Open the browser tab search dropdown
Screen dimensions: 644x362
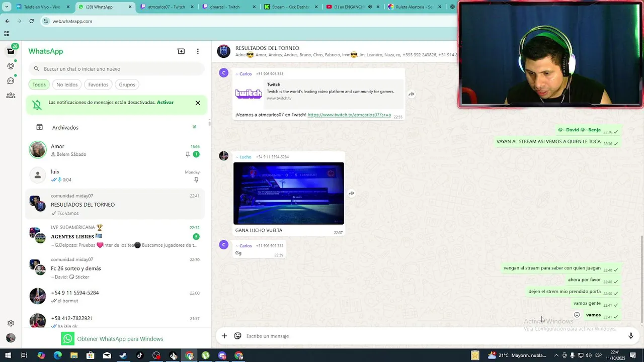[7, 7]
